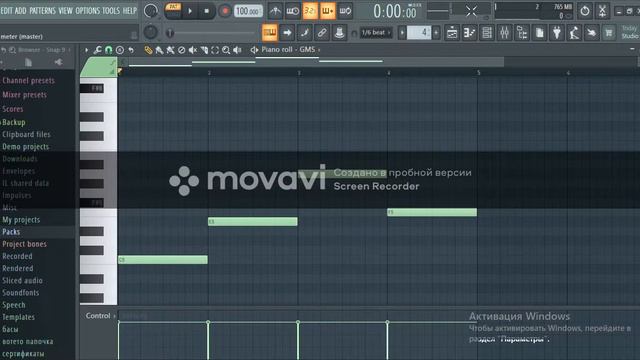Viewport: 640px width, 360px height.
Task: Open the Browser window toolbar icon
Action: click(x=522, y=33)
